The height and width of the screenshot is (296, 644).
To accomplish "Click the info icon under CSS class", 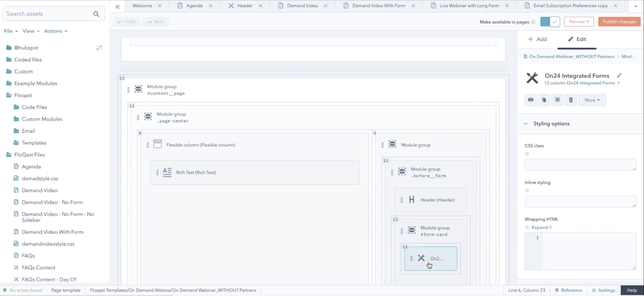I will coord(527,154).
